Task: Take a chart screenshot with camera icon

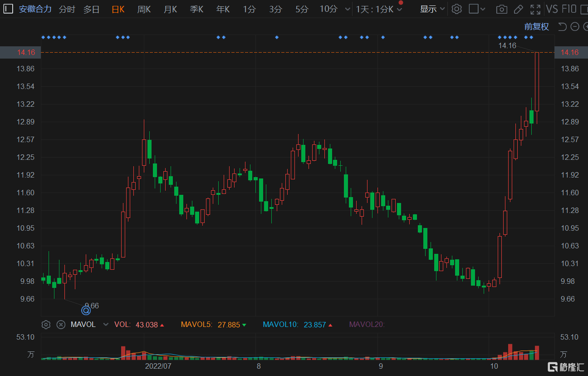Action: click(501, 9)
